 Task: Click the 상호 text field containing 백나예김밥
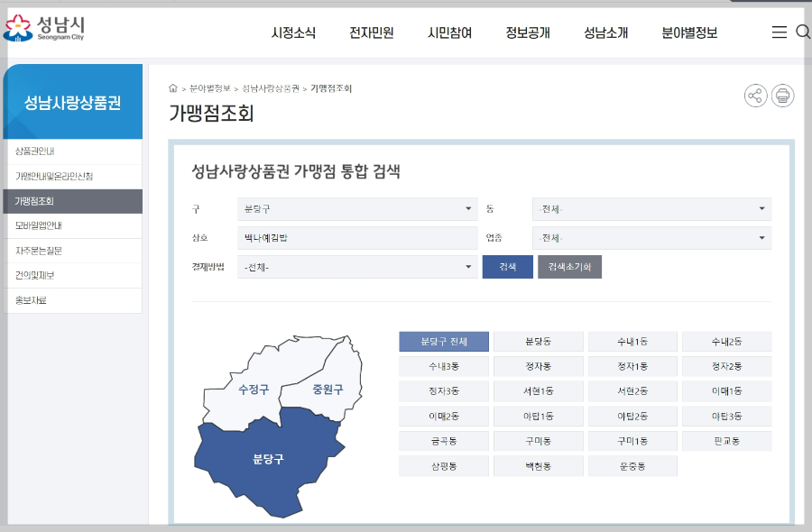(x=357, y=238)
